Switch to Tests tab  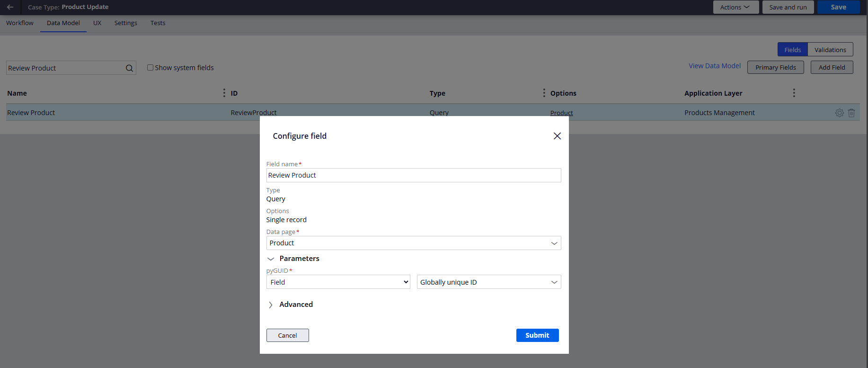coord(158,23)
